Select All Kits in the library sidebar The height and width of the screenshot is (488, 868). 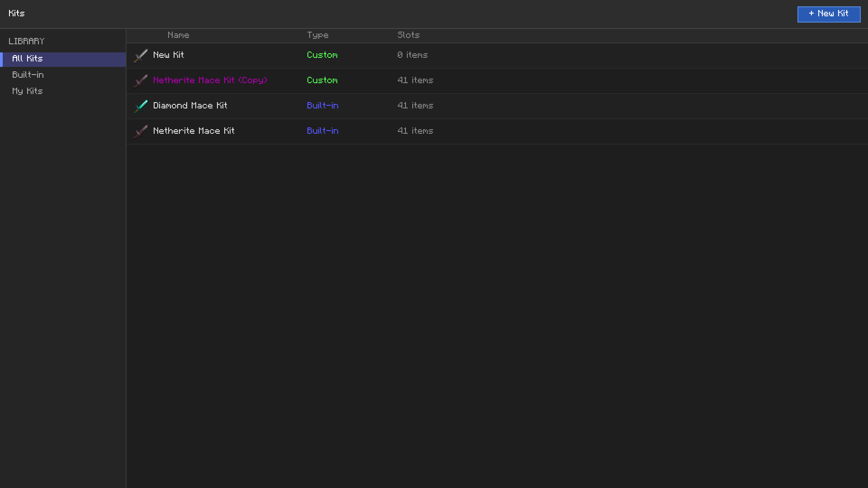(63, 59)
